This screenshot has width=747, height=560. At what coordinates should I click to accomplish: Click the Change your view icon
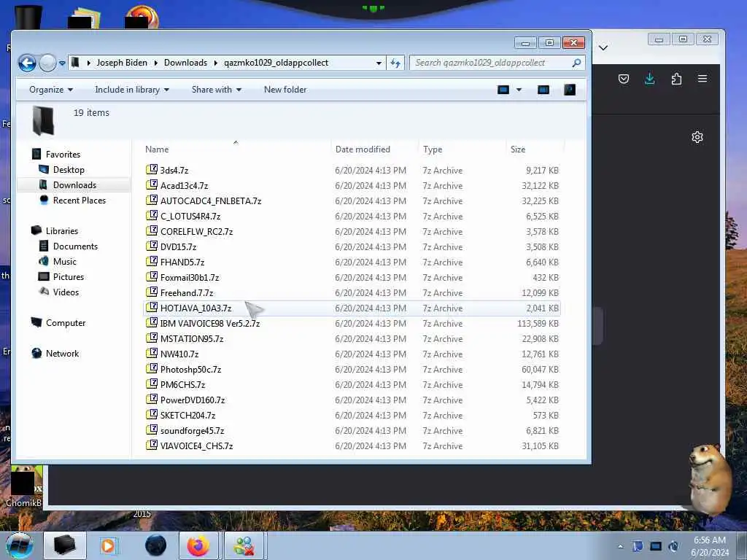503,90
